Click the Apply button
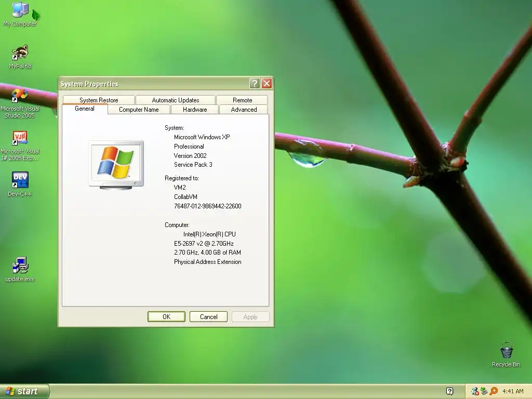 pos(250,316)
